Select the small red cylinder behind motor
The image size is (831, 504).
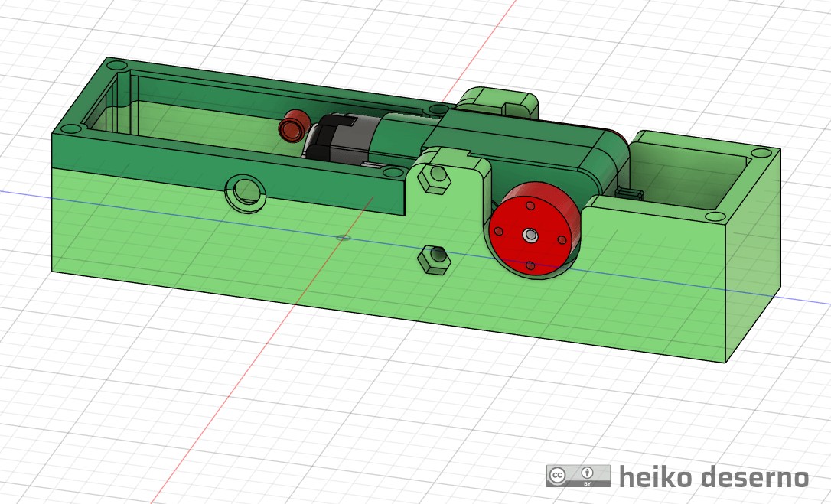tap(293, 126)
